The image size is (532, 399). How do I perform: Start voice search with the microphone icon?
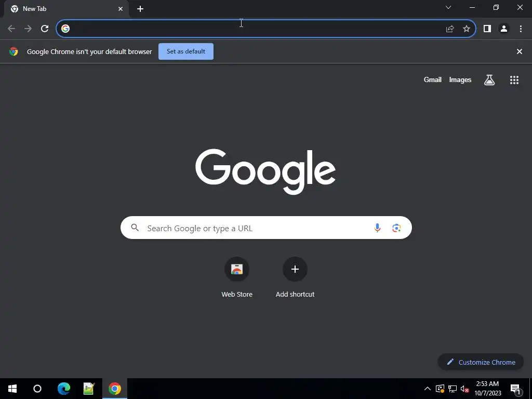(377, 228)
